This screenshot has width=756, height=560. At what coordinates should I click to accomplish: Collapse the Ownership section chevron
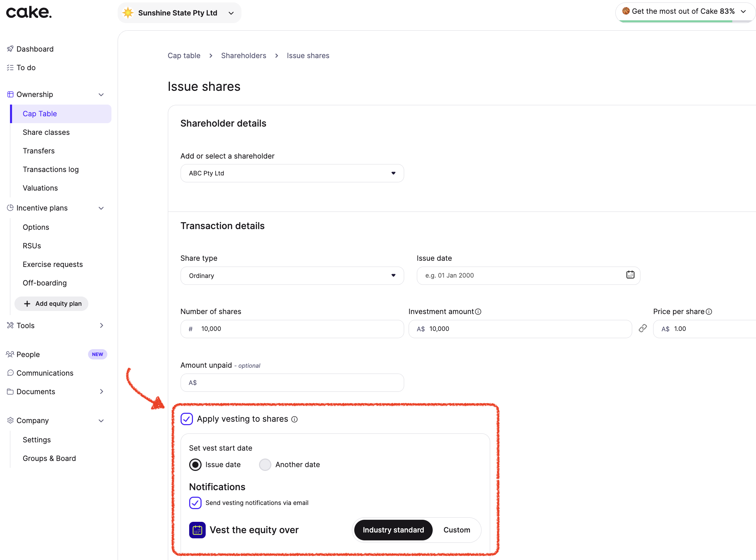[x=101, y=95]
